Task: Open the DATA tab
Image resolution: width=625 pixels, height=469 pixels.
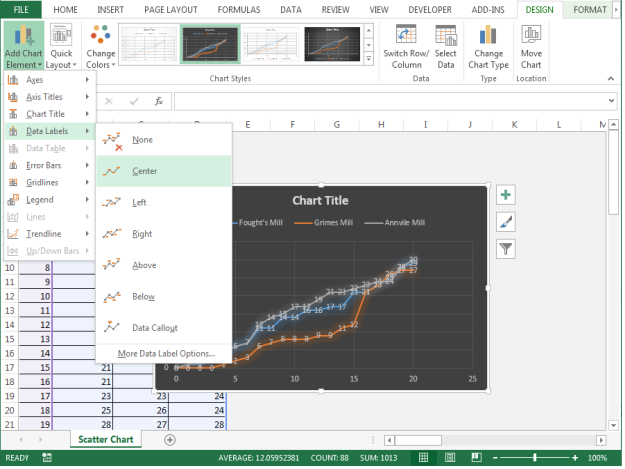Action: pos(291,10)
